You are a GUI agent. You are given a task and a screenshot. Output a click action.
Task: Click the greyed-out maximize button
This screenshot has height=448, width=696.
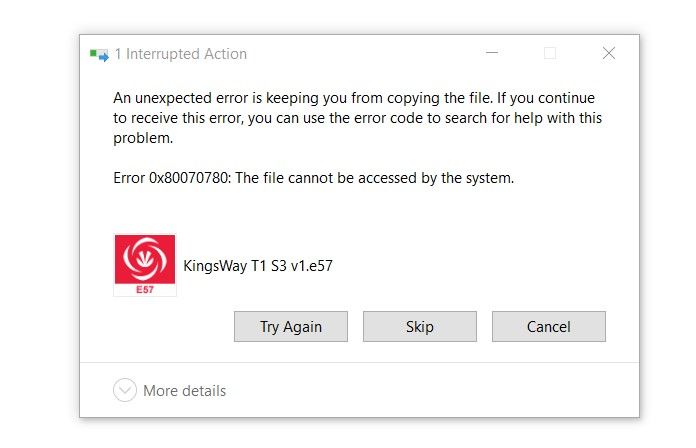[x=550, y=54]
